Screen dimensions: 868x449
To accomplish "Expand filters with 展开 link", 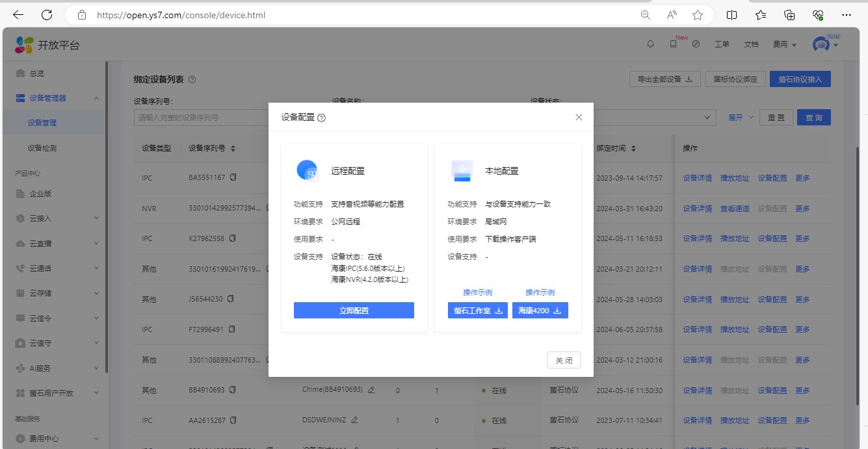I will tap(741, 118).
